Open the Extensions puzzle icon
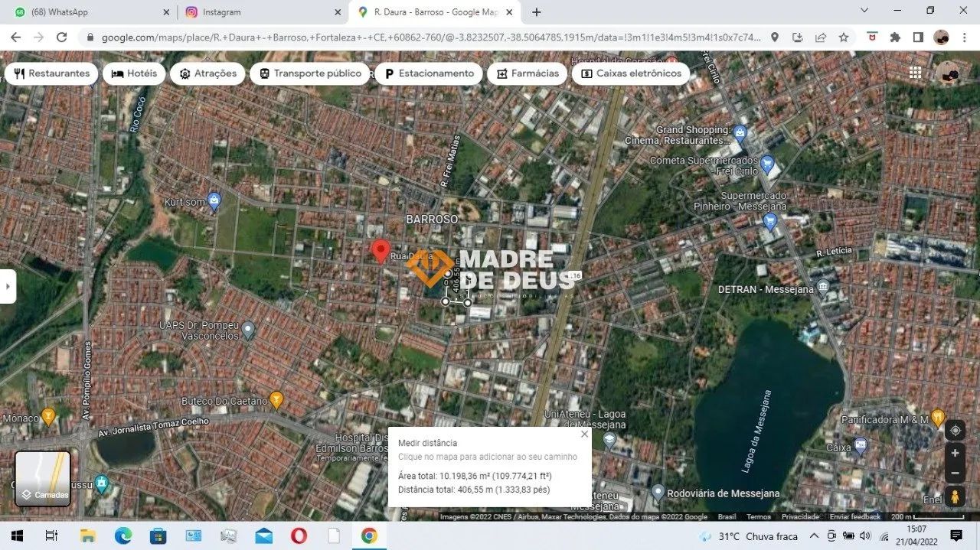Screen dimensions: 980x550 tap(895, 37)
